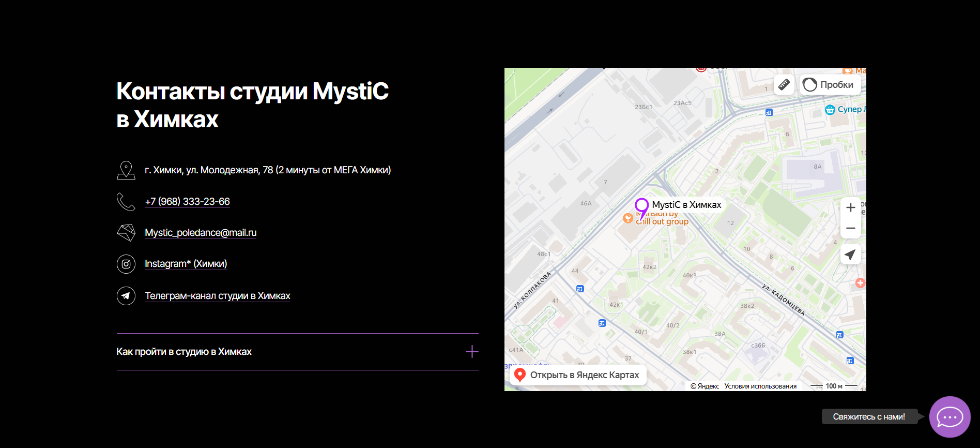Click the Instagram icon

click(126, 264)
